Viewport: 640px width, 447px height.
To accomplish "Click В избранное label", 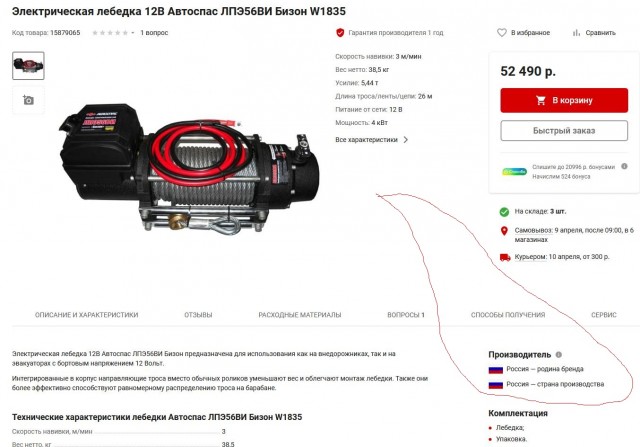I will [x=530, y=33].
